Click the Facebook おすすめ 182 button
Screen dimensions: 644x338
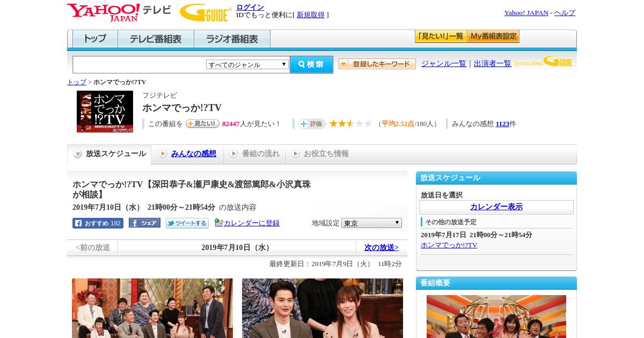(x=98, y=223)
